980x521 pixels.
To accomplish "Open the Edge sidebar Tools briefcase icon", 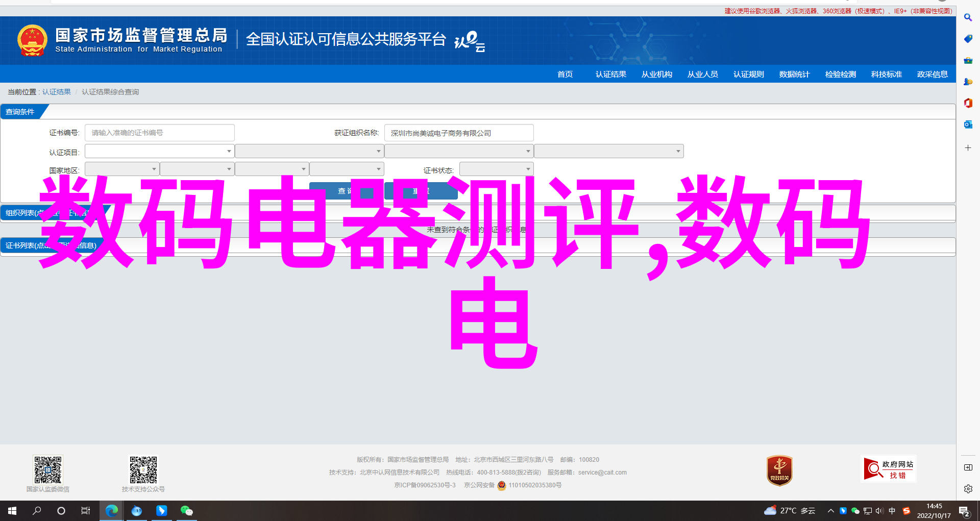I will pos(968,60).
